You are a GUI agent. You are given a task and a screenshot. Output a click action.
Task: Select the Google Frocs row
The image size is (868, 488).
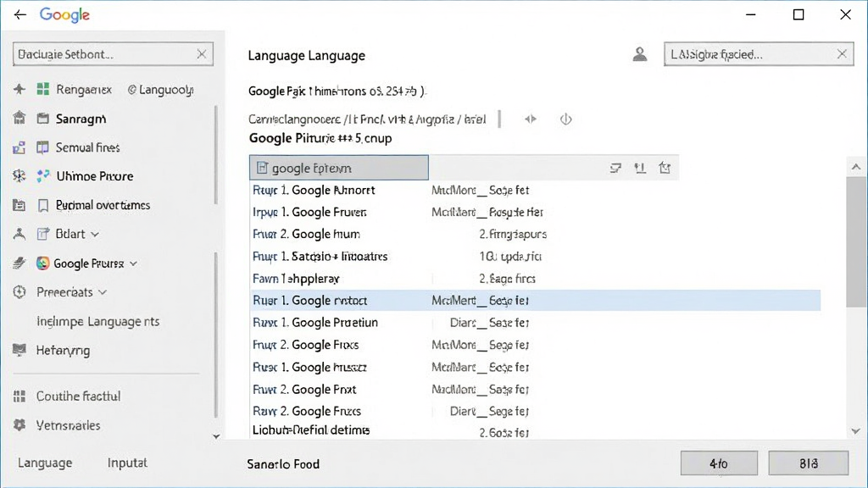(x=536, y=346)
